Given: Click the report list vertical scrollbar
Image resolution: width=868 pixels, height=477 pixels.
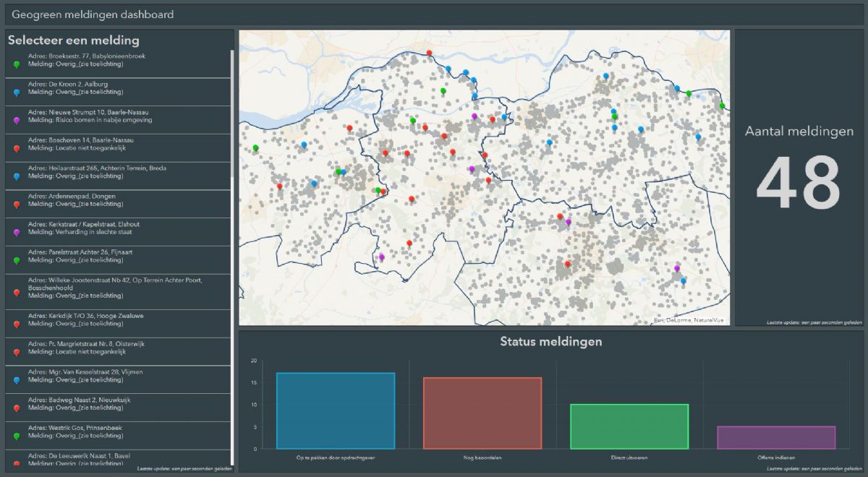Looking at the screenshot, I should 231,253.
